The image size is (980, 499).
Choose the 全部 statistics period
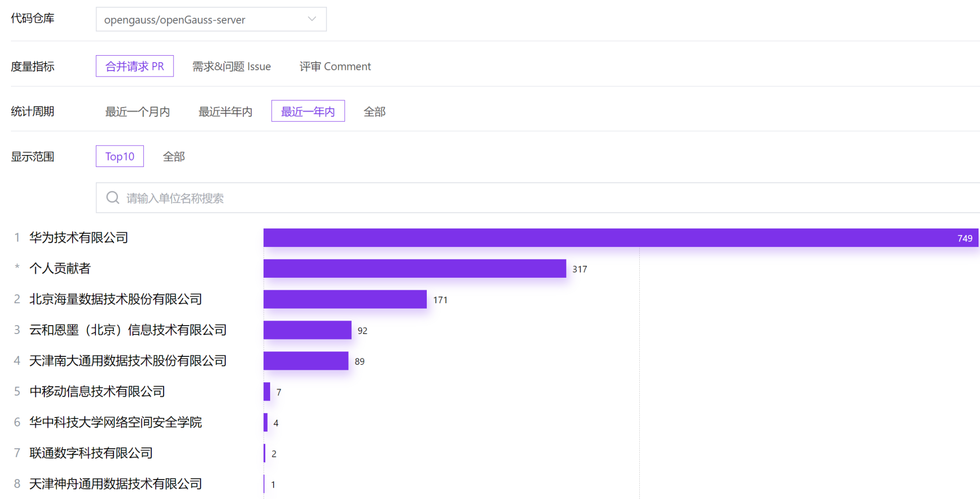375,111
